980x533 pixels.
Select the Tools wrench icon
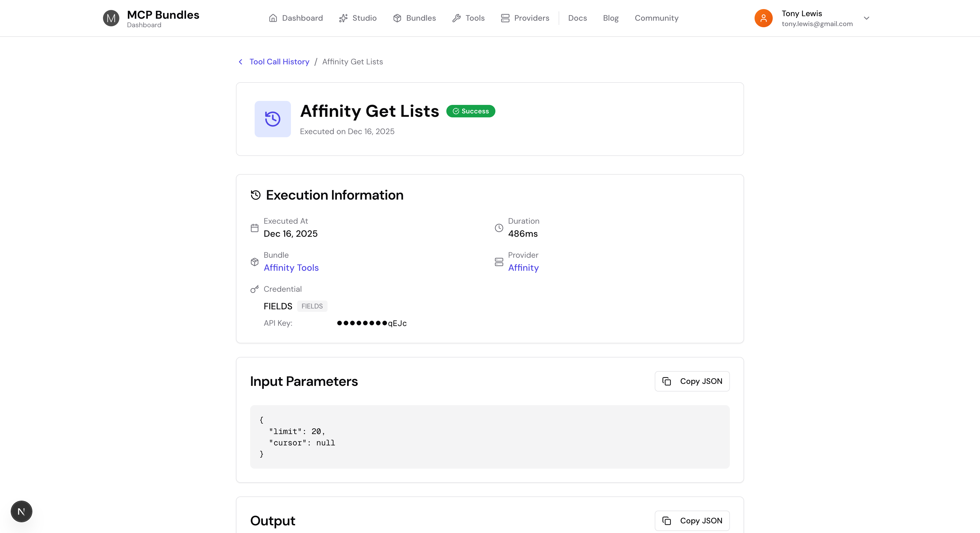point(456,18)
